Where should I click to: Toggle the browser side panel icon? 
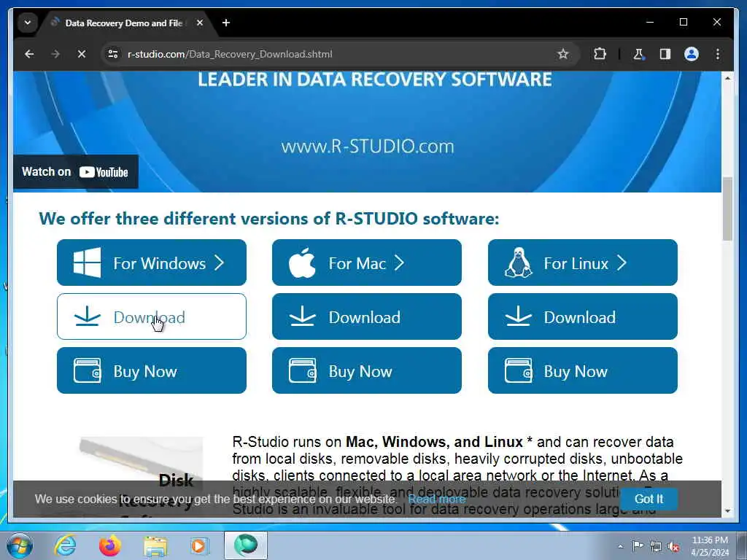tap(665, 54)
